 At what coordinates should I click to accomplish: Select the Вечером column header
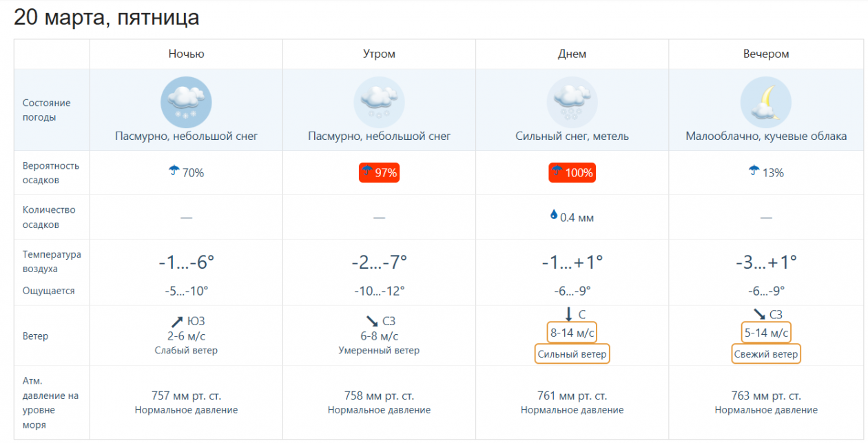tap(766, 54)
